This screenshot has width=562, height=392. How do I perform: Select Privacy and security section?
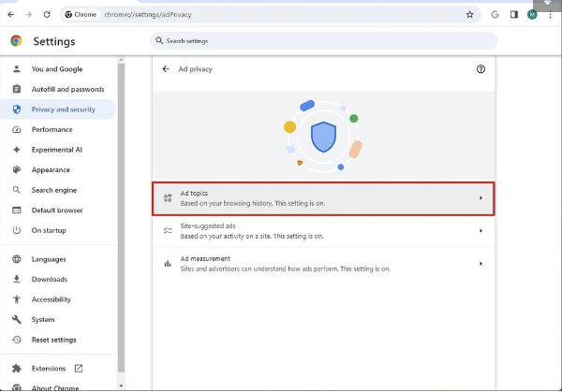click(58, 109)
